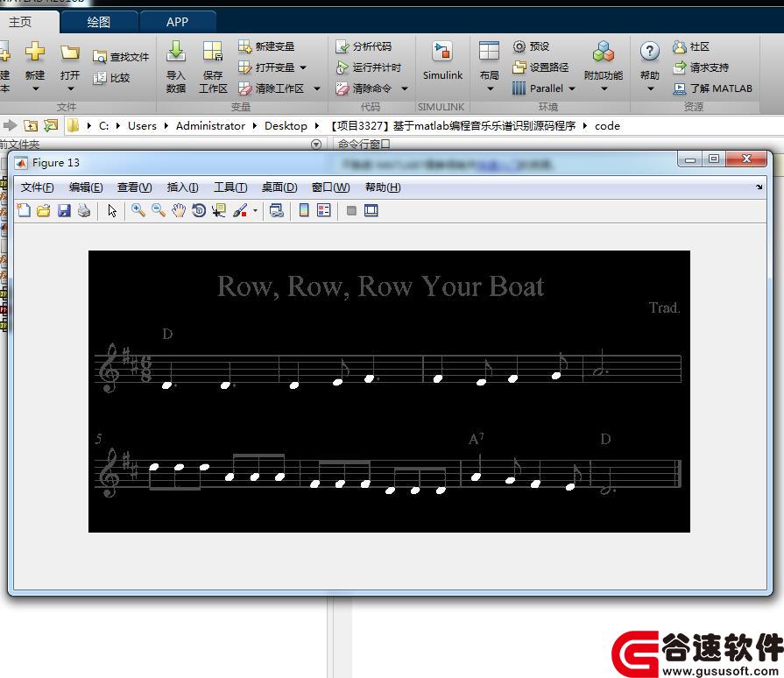
Task: Switch to the 绘图 (Plots) tab
Action: [x=98, y=22]
